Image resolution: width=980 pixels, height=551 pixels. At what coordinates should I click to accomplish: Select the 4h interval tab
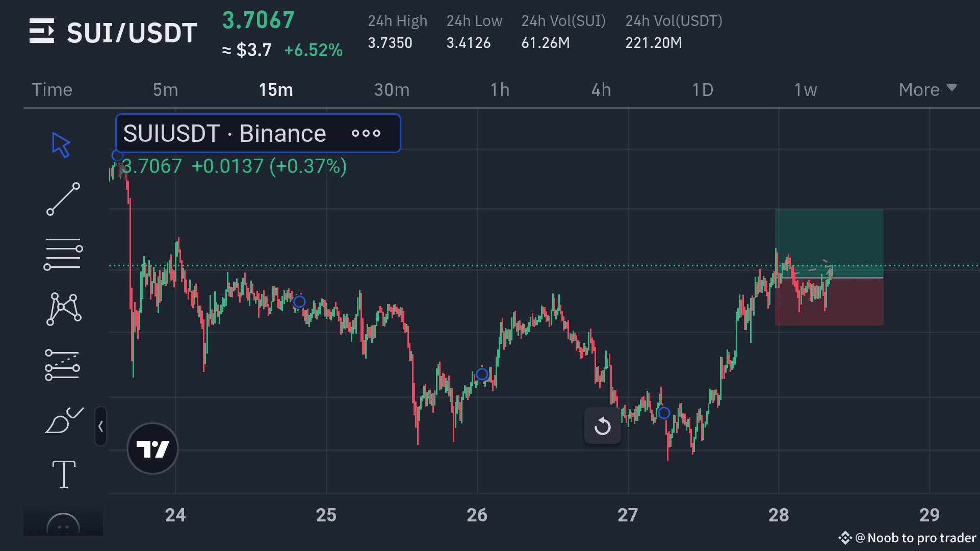point(601,90)
